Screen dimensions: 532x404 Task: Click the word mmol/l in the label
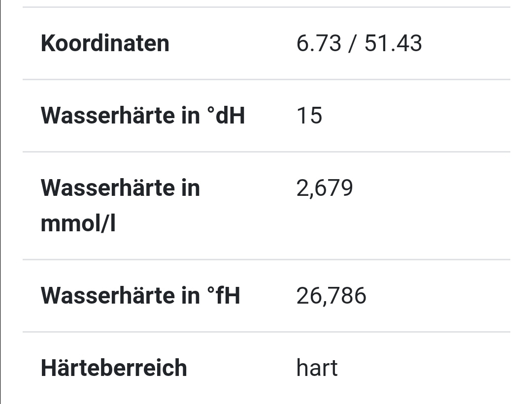(x=78, y=224)
